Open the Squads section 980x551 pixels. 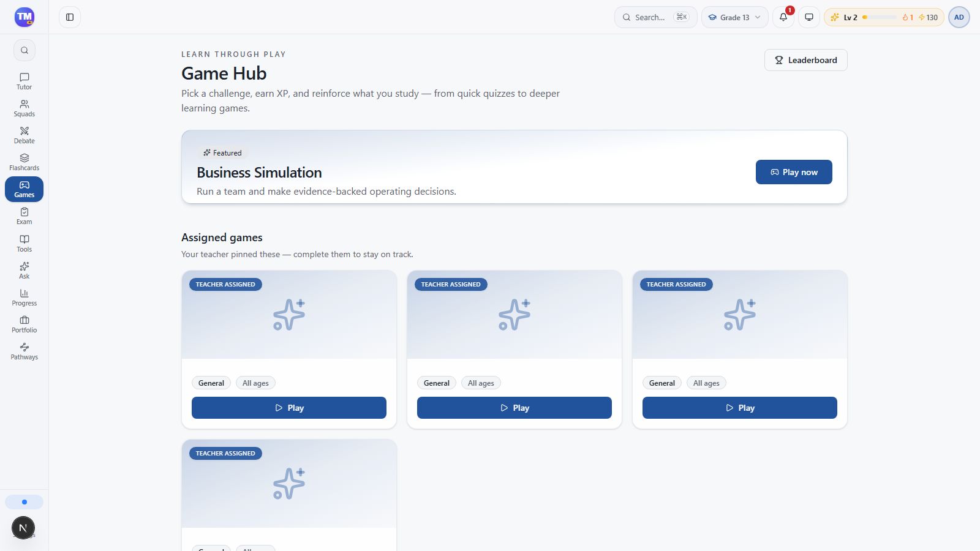tap(24, 108)
